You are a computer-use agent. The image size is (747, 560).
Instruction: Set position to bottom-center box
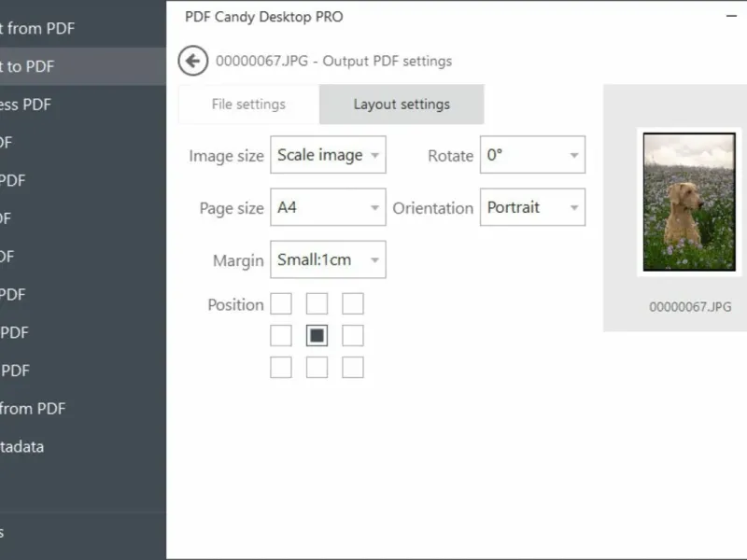pos(317,368)
